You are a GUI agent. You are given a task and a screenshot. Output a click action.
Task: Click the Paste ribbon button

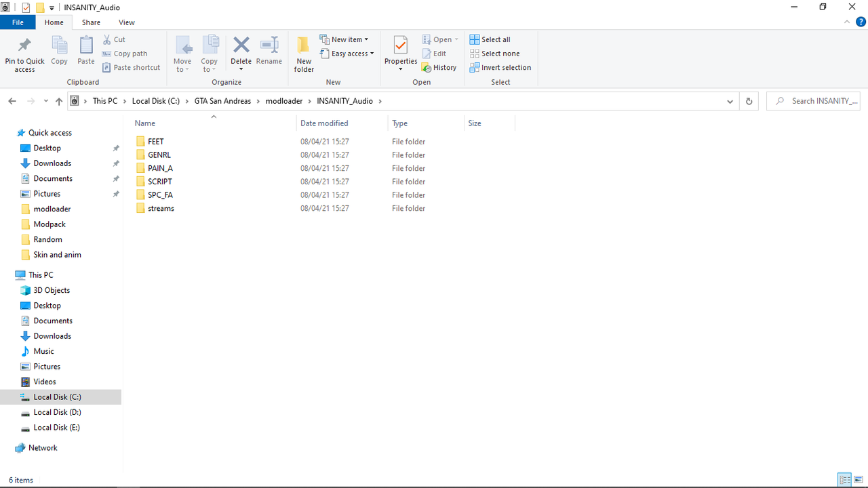86,51
